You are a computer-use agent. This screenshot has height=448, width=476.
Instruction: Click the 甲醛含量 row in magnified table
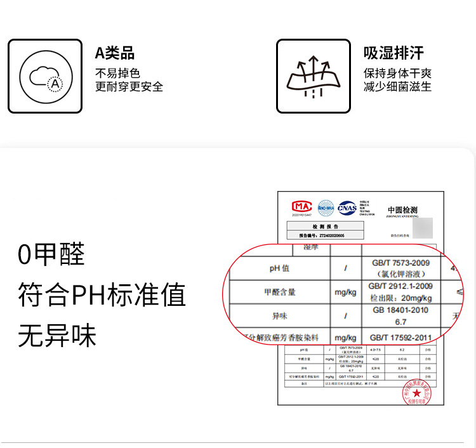(346, 292)
